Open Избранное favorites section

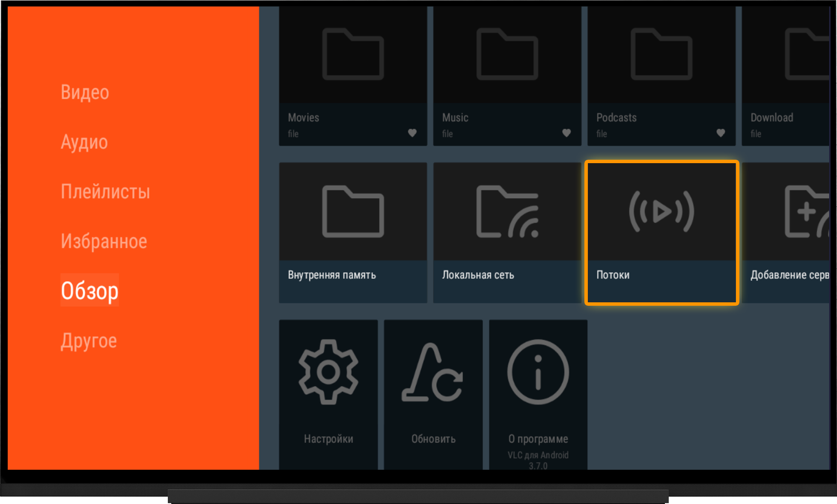point(104,241)
